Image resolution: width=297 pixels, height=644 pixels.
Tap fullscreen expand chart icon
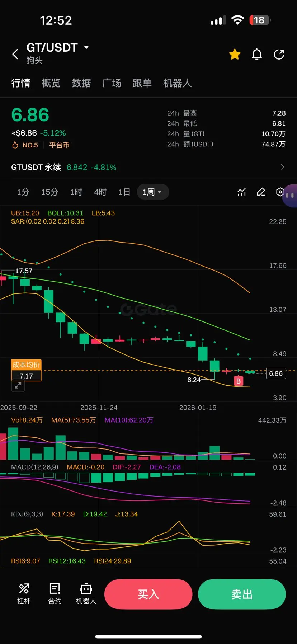(18, 386)
